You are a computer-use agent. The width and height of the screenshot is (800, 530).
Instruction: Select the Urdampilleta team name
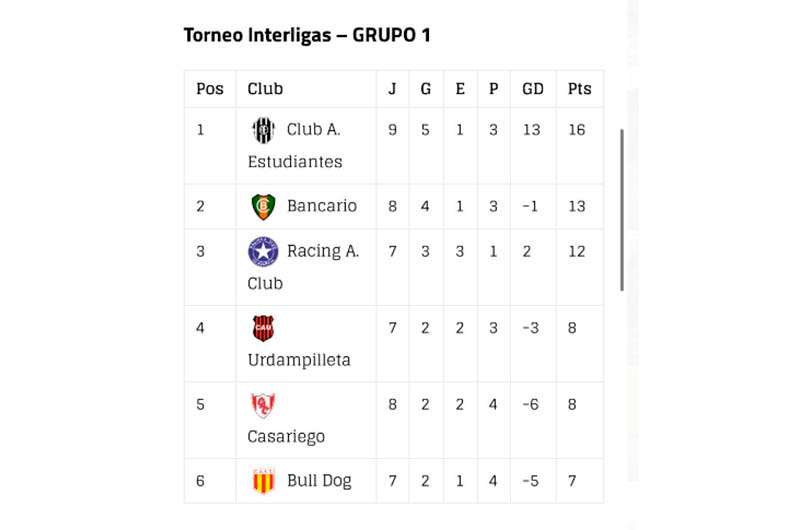coord(299,360)
